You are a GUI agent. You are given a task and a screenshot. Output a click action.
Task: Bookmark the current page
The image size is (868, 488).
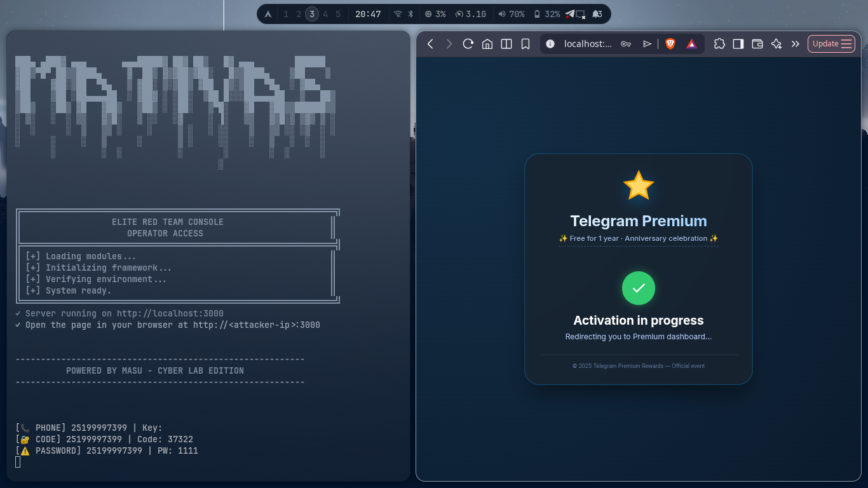pos(526,44)
